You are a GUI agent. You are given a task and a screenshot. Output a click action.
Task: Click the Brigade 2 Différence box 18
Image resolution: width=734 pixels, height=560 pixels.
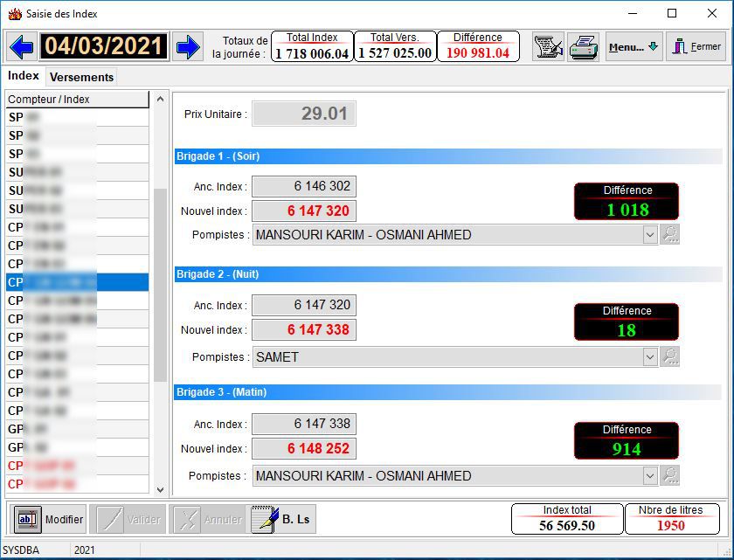[x=627, y=321]
